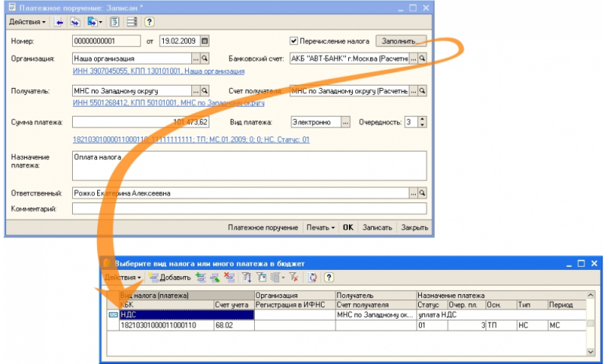Open Действия menu in tax selection window
The height and width of the screenshot is (364, 607).
122,278
